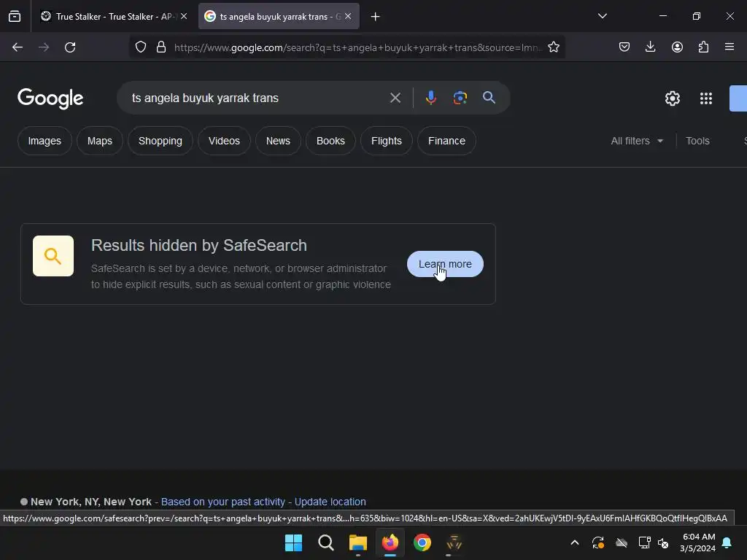Open Google quick settings gear
The height and width of the screenshot is (560, 747).
click(x=672, y=98)
